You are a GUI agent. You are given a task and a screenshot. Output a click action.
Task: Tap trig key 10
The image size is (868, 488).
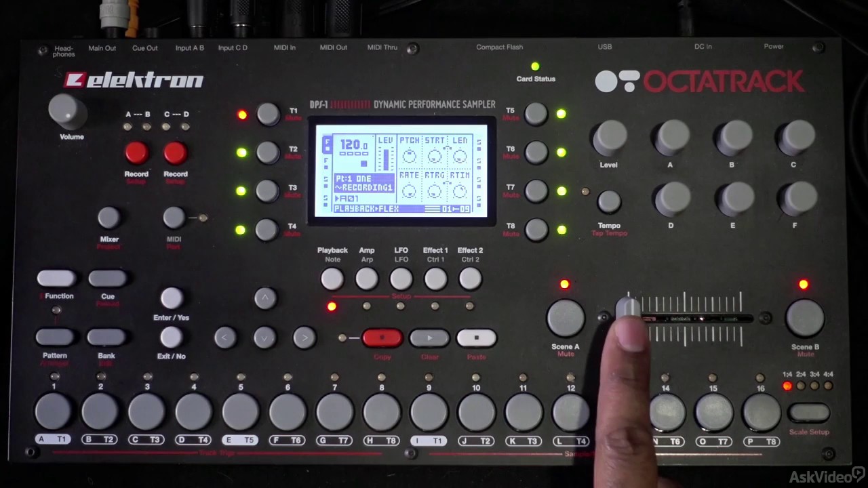click(476, 411)
